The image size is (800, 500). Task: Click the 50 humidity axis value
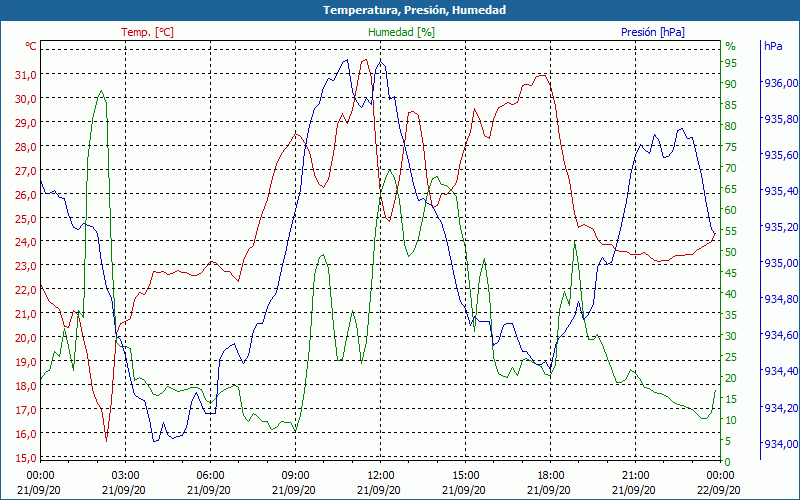click(731, 252)
